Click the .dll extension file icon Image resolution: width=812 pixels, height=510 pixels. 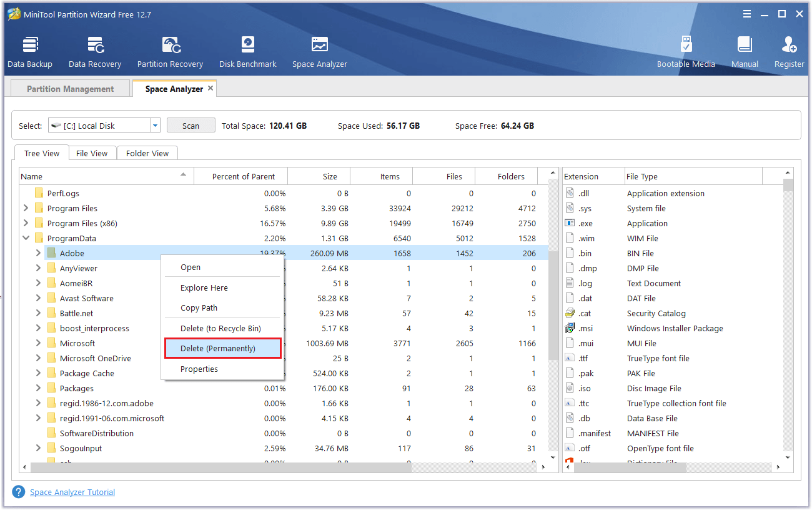tap(569, 193)
